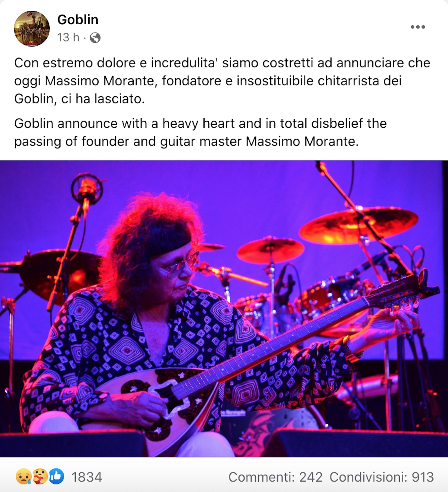Screen dimensions: 448x492
Task: Click the Italian announcement text paragraph
Action: (x=222, y=81)
